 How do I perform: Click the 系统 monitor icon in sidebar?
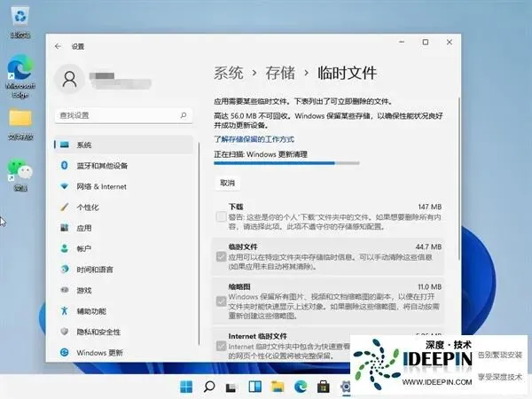click(65, 145)
